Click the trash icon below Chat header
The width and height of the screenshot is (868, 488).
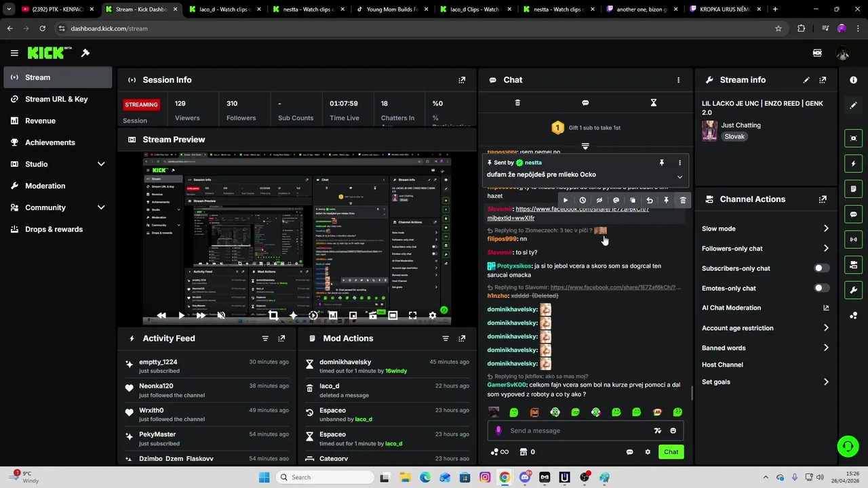pos(517,103)
